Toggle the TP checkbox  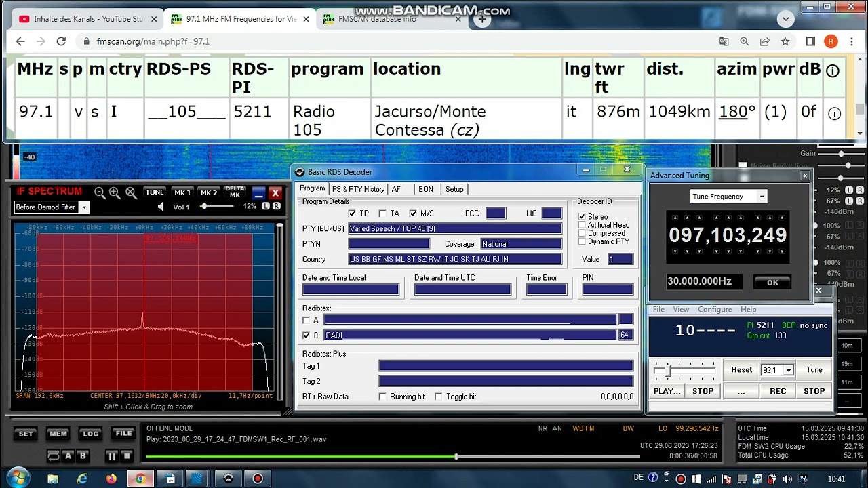(x=352, y=213)
